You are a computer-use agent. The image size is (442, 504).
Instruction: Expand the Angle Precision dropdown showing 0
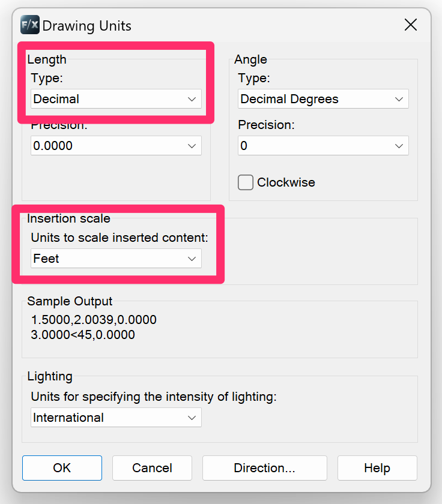tap(323, 145)
